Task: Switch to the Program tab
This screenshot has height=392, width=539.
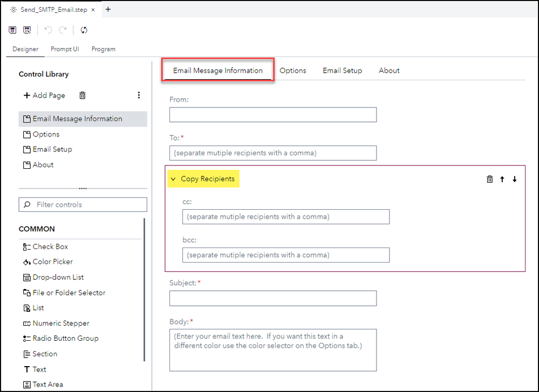Action: 104,49
